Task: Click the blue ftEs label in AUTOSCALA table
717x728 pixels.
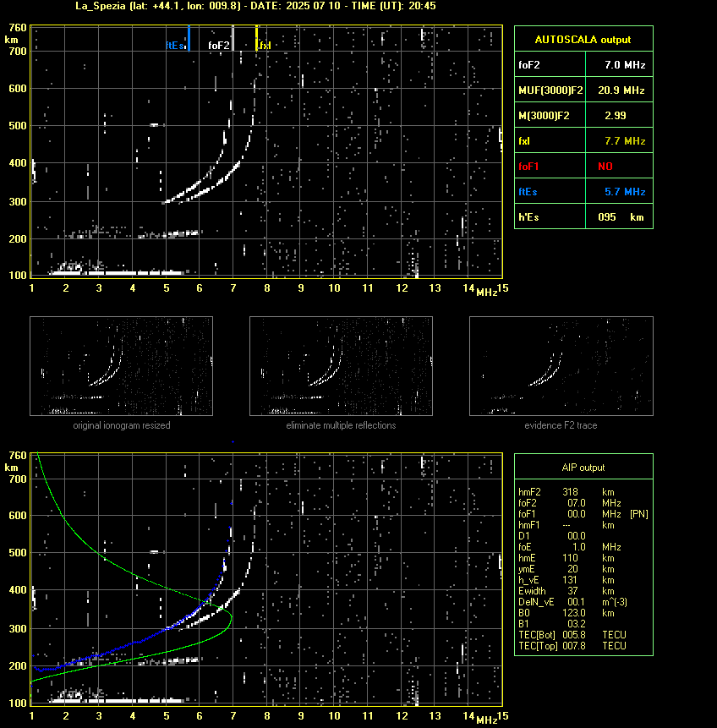Action: [x=550, y=191]
